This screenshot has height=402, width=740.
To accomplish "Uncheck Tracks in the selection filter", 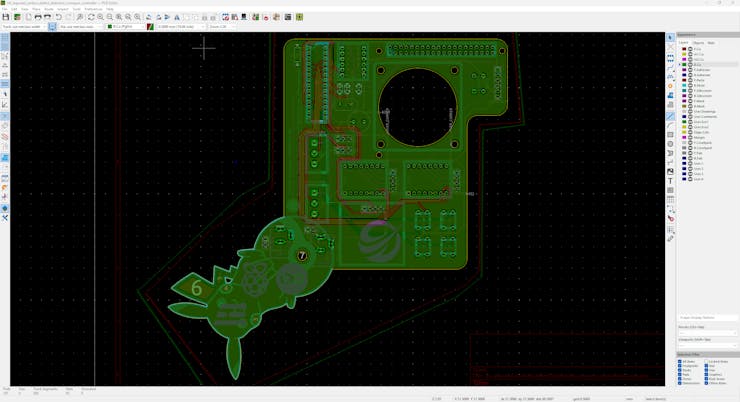I will pyautogui.click(x=680, y=370).
